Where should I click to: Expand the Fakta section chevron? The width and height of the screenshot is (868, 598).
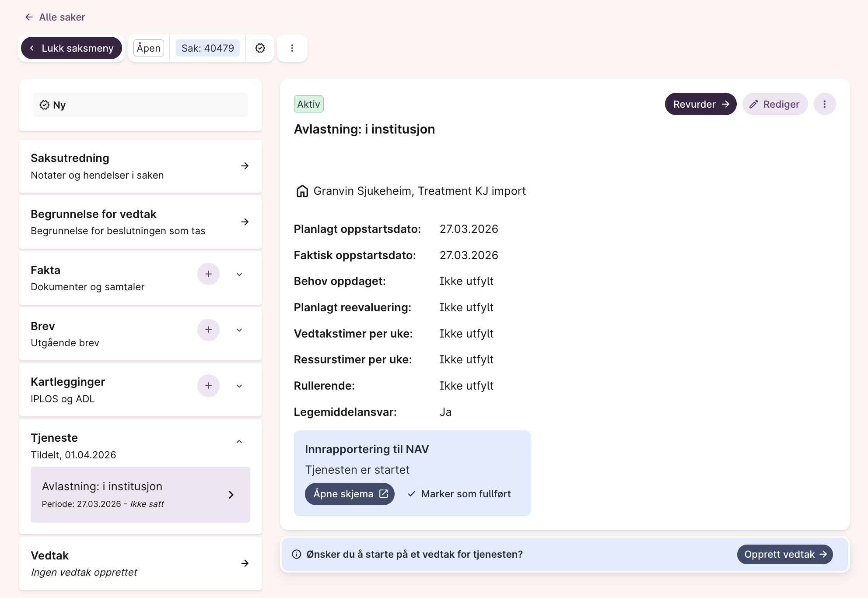tap(239, 274)
